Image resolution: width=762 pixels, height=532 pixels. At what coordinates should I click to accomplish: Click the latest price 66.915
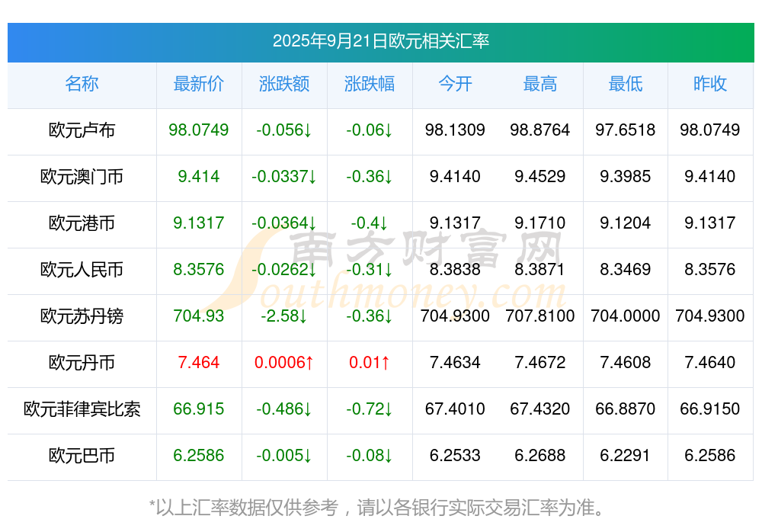pyautogui.click(x=199, y=409)
